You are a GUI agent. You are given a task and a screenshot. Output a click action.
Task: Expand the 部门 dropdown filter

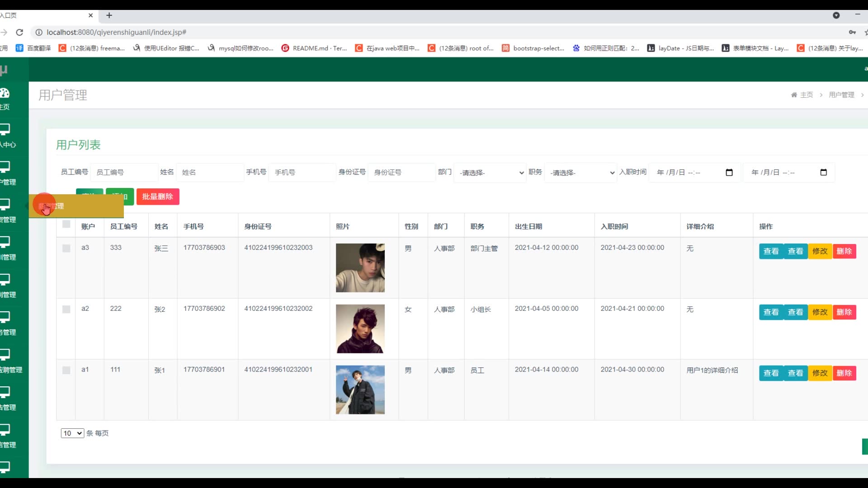point(491,173)
